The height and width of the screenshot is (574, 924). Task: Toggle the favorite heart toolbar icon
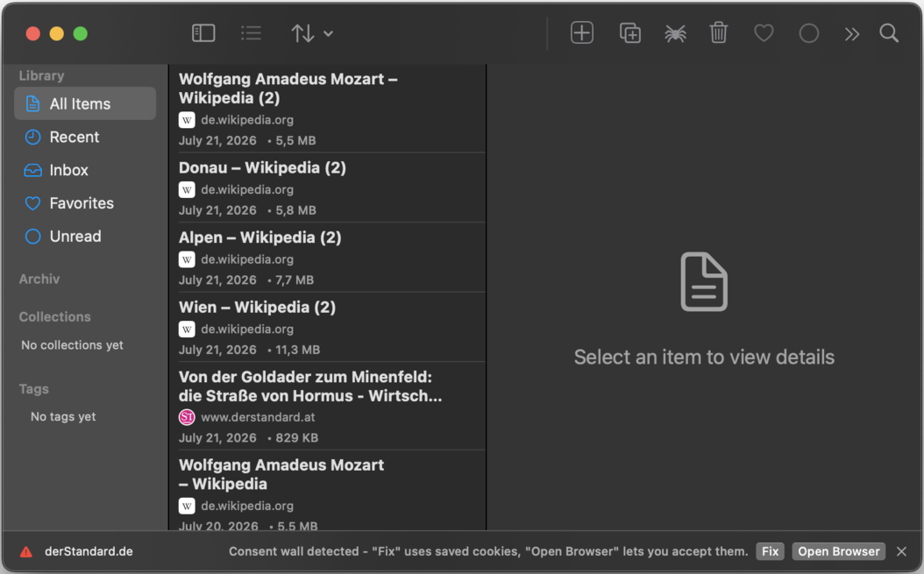[x=764, y=33]
